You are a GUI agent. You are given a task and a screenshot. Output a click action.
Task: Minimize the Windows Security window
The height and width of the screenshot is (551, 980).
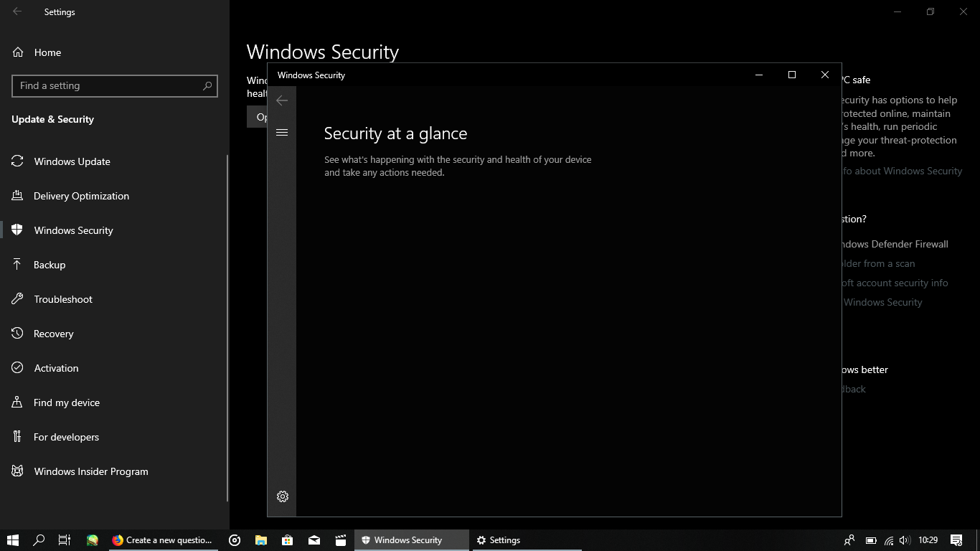pos(759,75)
